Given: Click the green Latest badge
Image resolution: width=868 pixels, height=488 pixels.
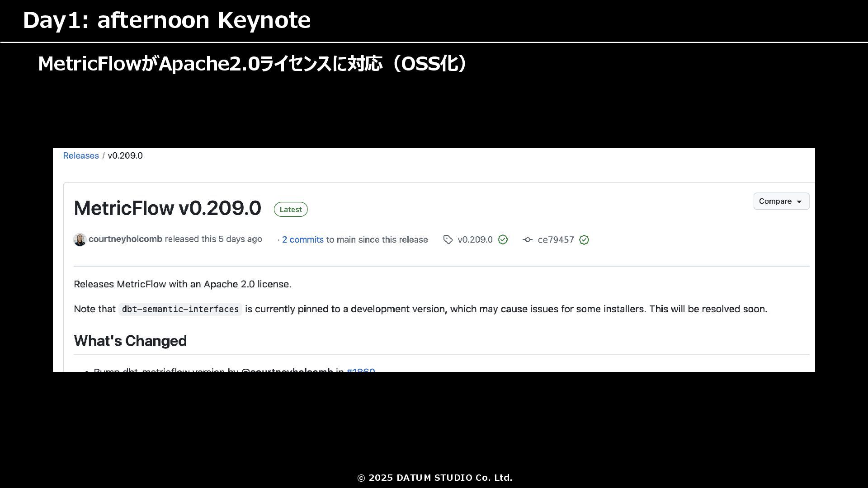Looking at the screenshot, I should pyautogui.click(x=290, y=210).
